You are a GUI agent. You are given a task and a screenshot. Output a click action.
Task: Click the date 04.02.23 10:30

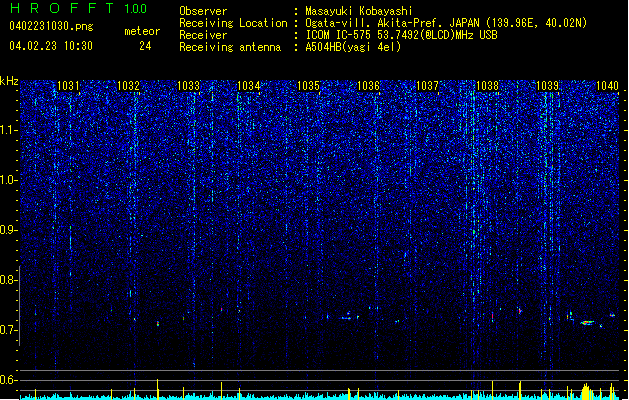pyautogui.click(x=51, y=46)
